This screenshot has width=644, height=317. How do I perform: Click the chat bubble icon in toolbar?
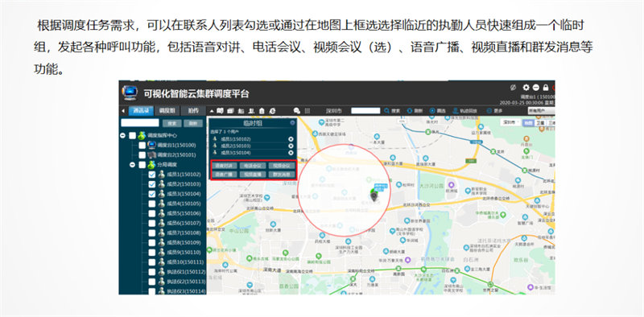coord(296,111)
